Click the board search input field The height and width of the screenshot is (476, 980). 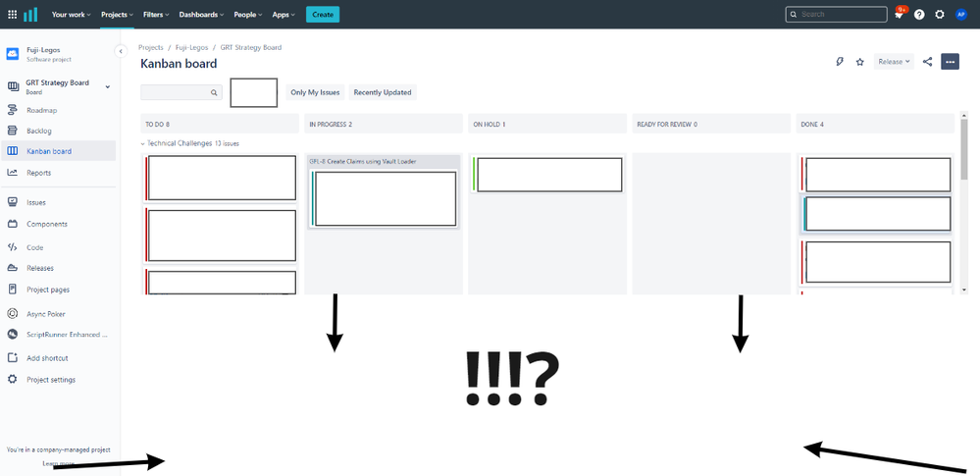tap(175, 92)
